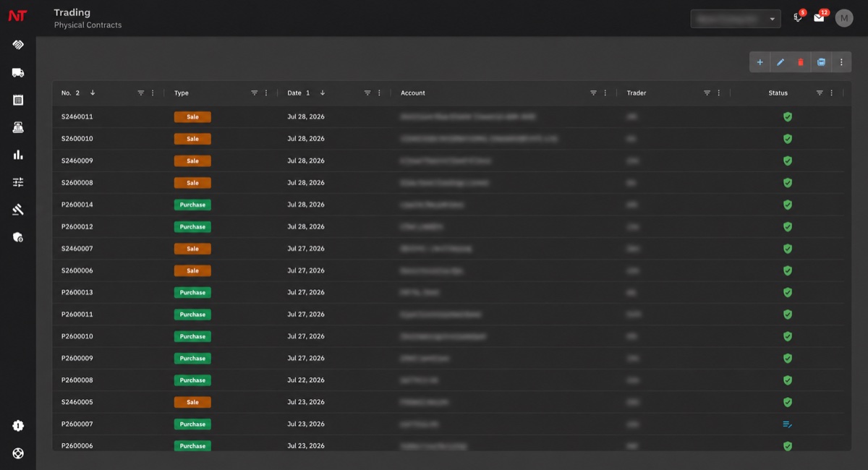Image resolution: width=868 pixels, height=470 pixels.
Task: Open filter for the Status column
Action: tap(820, 93)
